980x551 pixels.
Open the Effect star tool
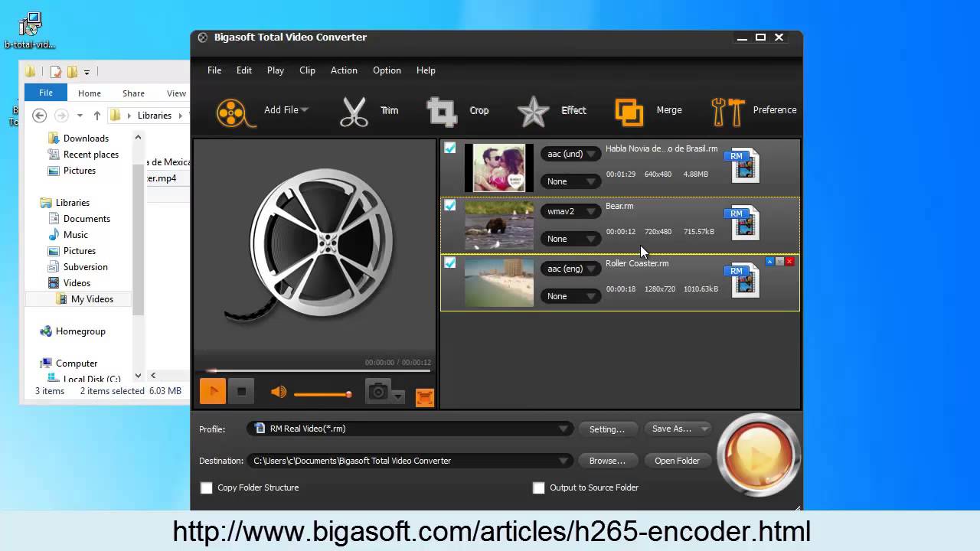click(x=533, y=112)
